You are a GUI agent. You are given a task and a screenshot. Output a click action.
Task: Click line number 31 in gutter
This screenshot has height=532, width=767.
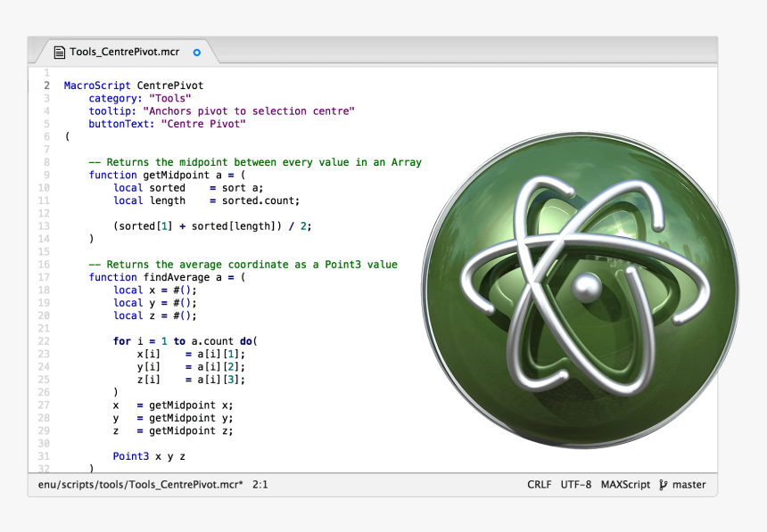pyautogui.click(x=44, y=456)
